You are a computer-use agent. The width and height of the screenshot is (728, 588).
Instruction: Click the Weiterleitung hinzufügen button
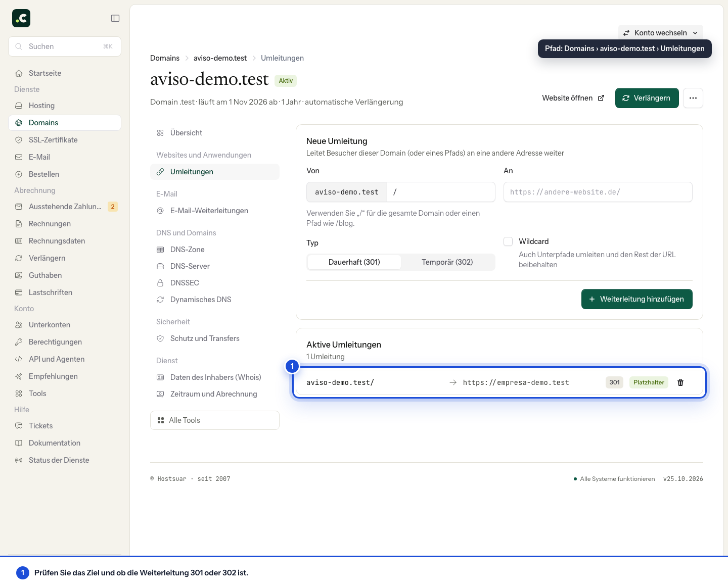coord(637,299)
